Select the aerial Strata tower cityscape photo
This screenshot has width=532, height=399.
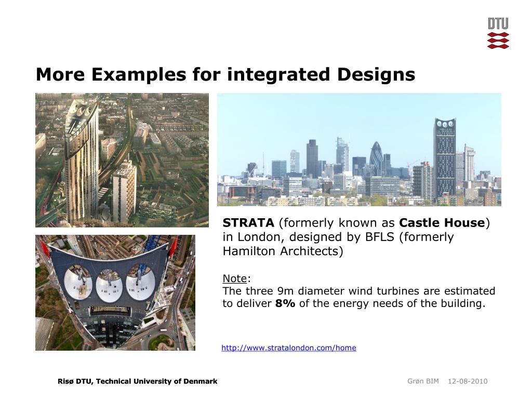coord(122,160)
